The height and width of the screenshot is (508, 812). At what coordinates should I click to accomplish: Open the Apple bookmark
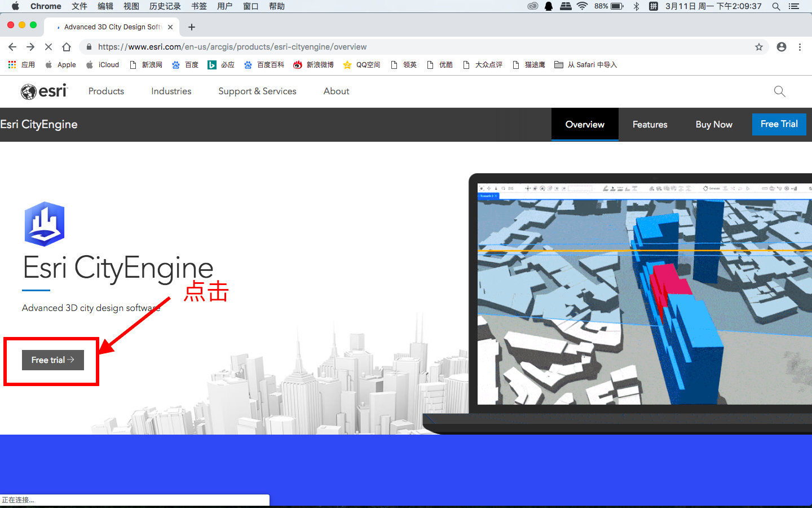(60, 65)
